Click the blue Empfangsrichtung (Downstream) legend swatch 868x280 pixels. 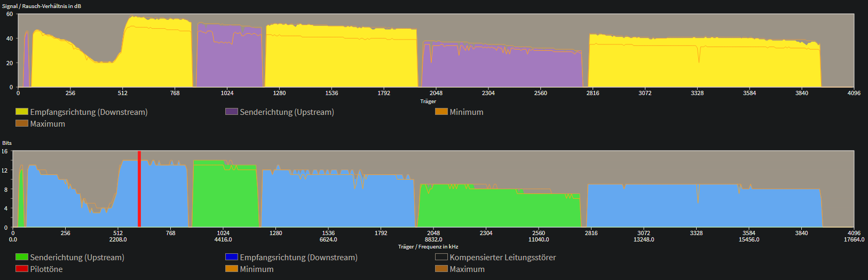pos(232,257)
